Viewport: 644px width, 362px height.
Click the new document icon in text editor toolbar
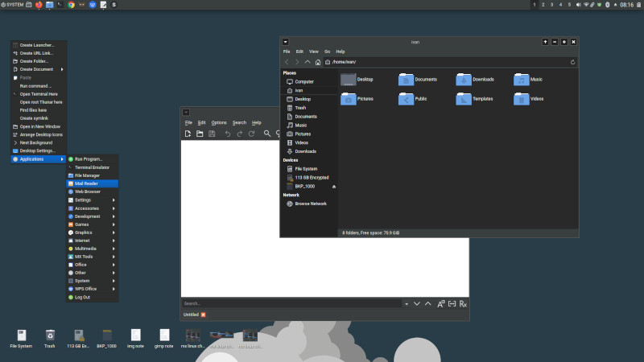(x=188, y=134)
